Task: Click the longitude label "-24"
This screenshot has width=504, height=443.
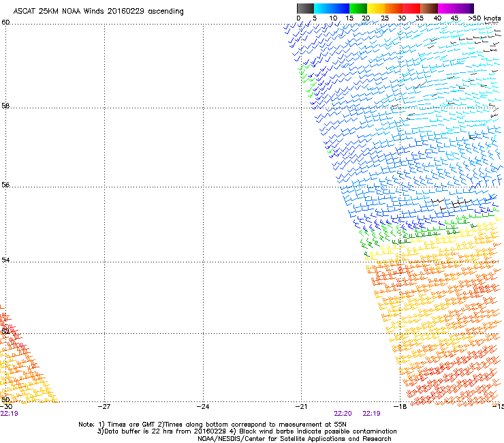Action: click(x=203, y=407)
